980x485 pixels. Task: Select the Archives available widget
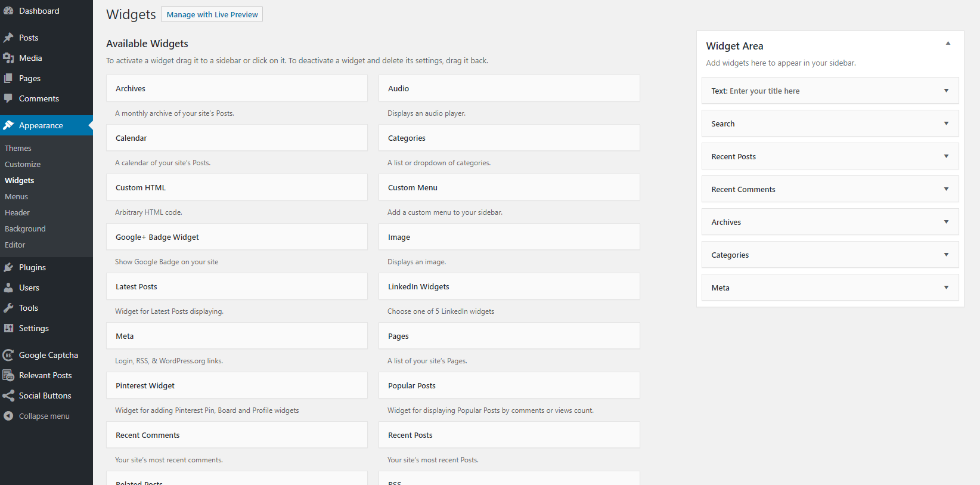pos(237,88)
